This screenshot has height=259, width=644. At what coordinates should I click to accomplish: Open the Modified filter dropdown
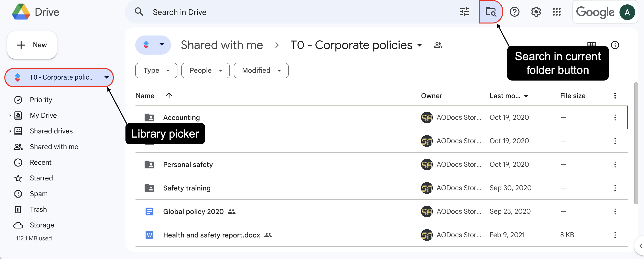tap(261, 71)
